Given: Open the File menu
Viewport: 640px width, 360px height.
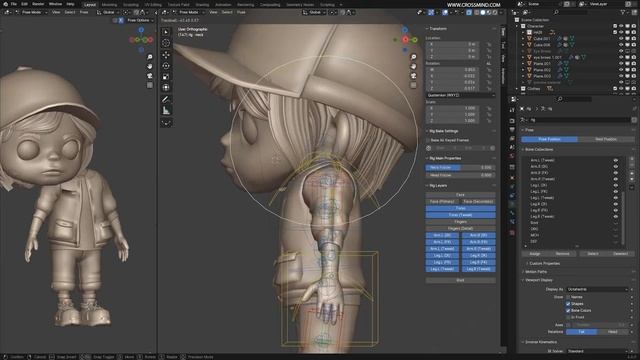Looking at the screenshot, I should (x=14, y=4).
